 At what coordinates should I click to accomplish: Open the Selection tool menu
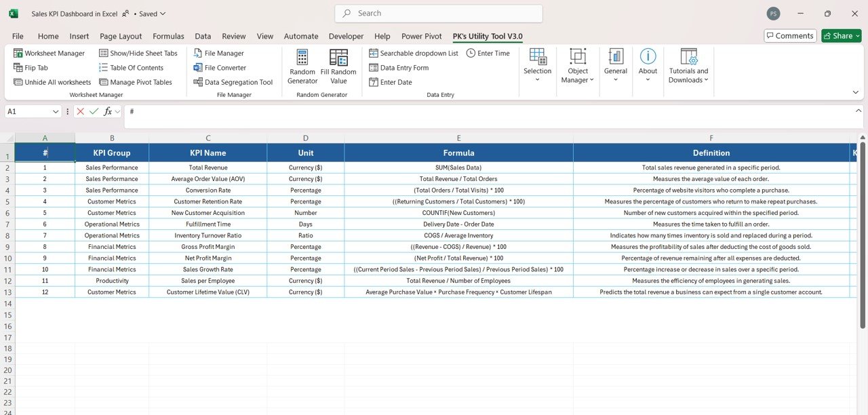point(538,66)
